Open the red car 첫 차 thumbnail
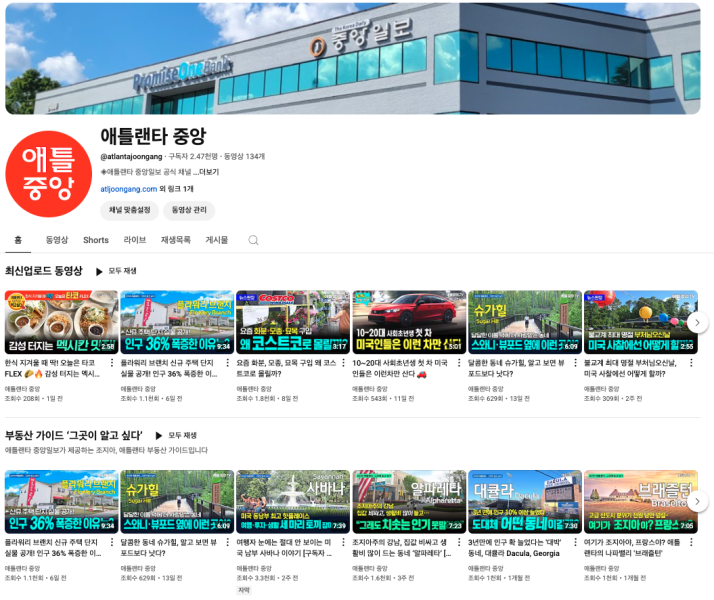This screenshot has height=600, width=714. [409, 322]
